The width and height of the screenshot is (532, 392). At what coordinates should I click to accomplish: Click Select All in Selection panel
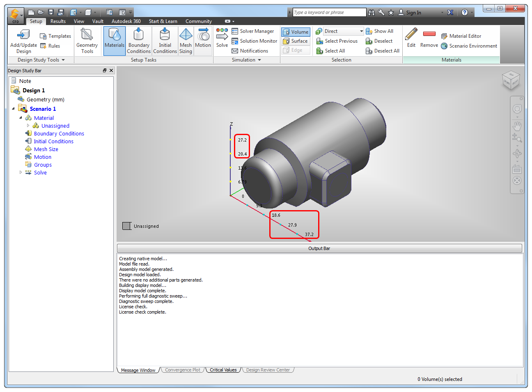point(330,51)
